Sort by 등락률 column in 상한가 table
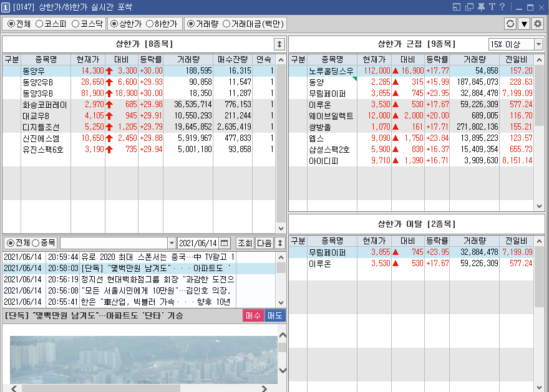 pyautogui.click(x=150, y=59)
